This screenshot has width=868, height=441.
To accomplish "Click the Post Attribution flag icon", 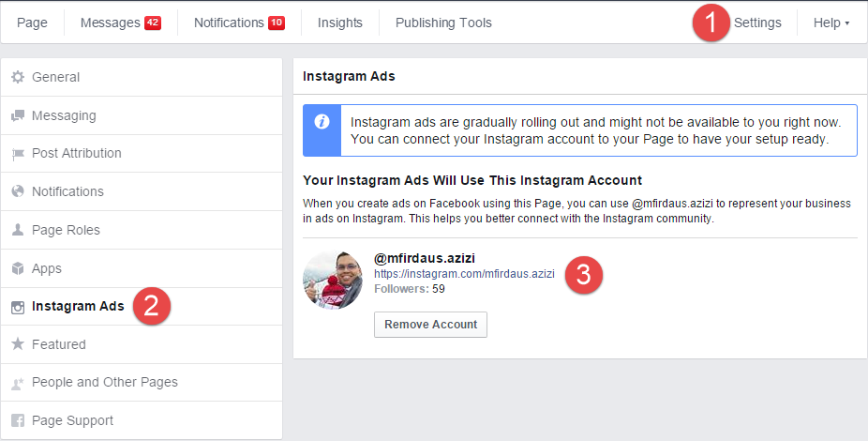I will [18, 154].
